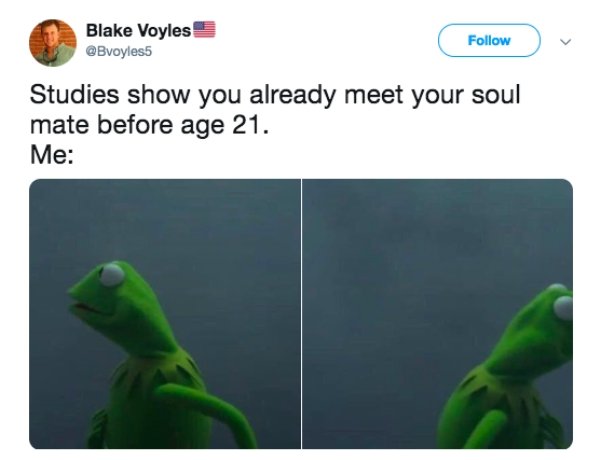Open the second Kermit photo
600x460 pixels.
click(x=437, y=314)
